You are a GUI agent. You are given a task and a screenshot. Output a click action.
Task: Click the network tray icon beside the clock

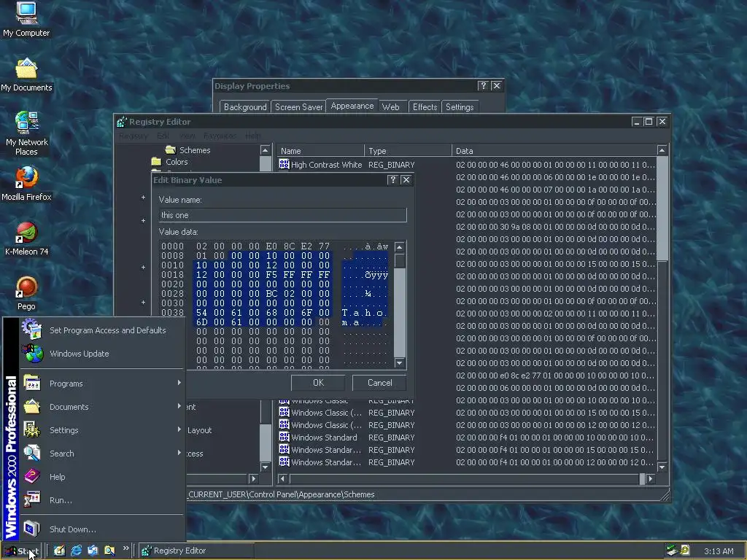pos(672,551)
